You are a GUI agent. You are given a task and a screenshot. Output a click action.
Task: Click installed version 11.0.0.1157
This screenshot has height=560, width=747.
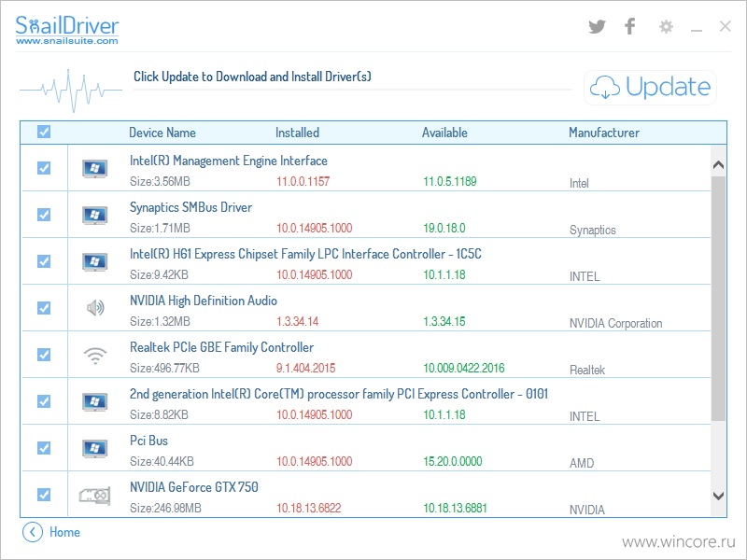(x=303, y=181)
